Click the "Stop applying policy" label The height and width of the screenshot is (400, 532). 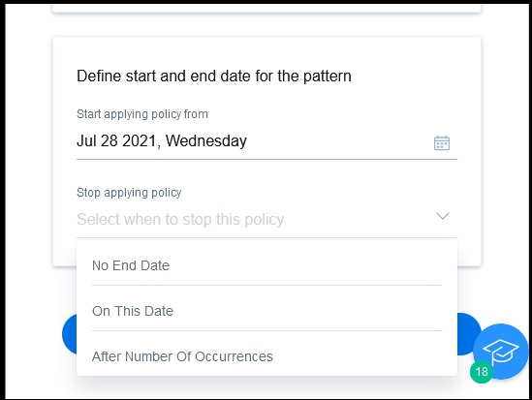click(x=129, y=193)
